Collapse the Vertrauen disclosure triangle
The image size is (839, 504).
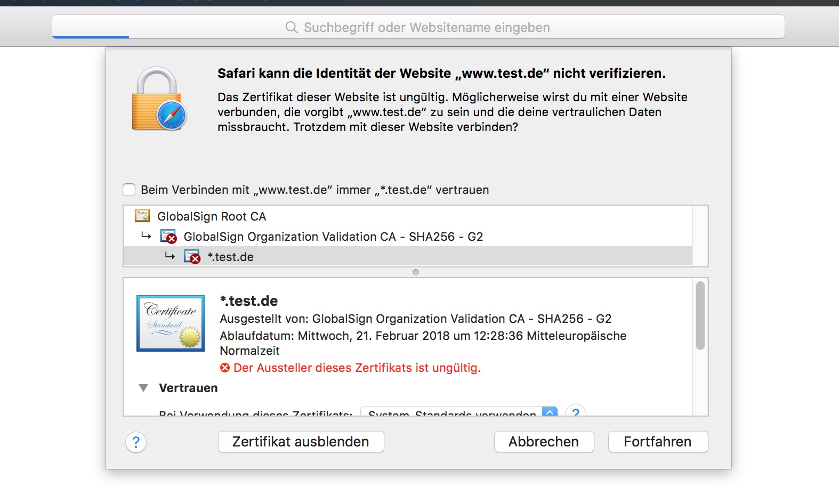143,388
